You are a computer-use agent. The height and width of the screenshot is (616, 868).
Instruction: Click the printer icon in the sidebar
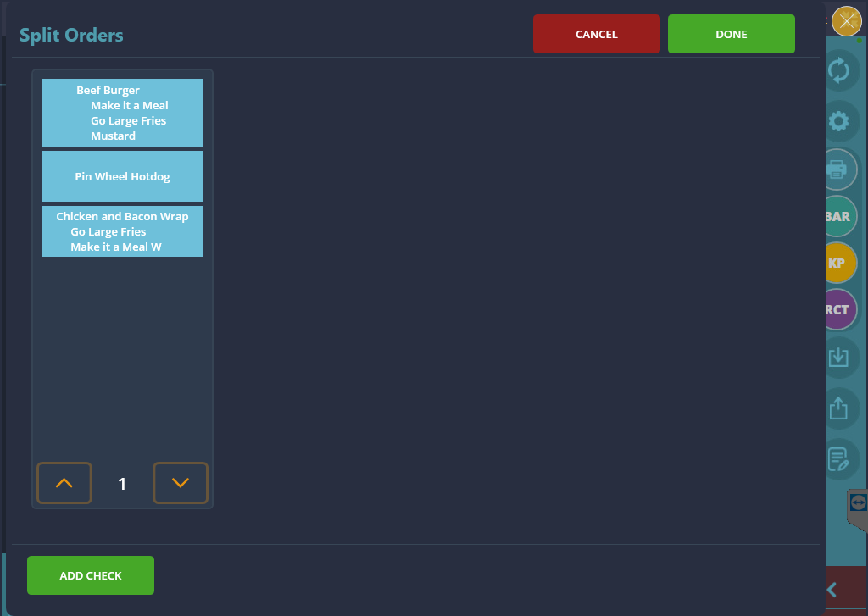tap(837, 169)
